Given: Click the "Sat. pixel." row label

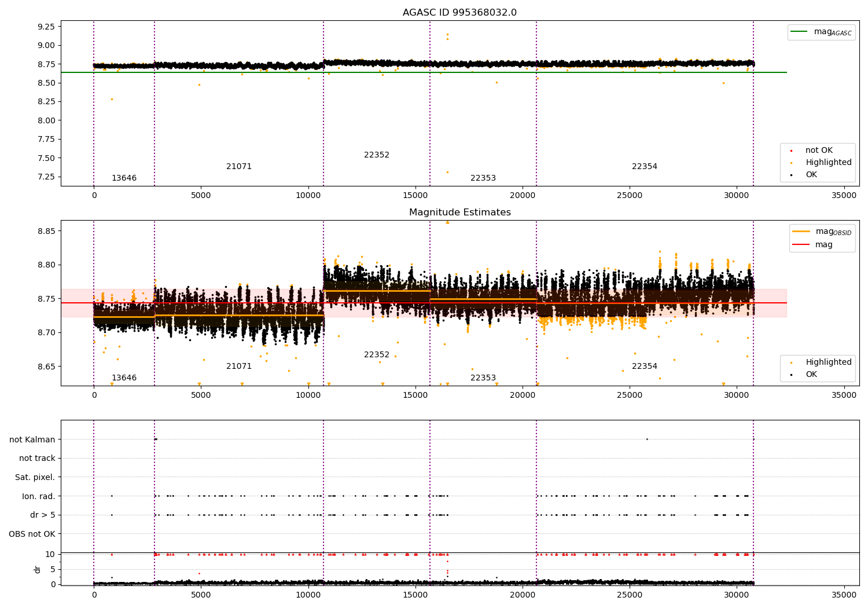Looking at the screenshot, I should (35, 477).
